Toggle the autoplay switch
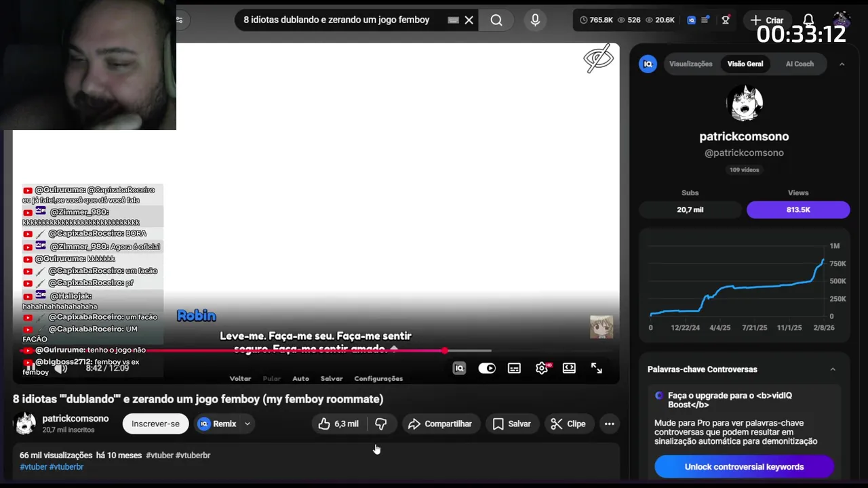This screenshot has height=488, width=868. coord(487,368)
